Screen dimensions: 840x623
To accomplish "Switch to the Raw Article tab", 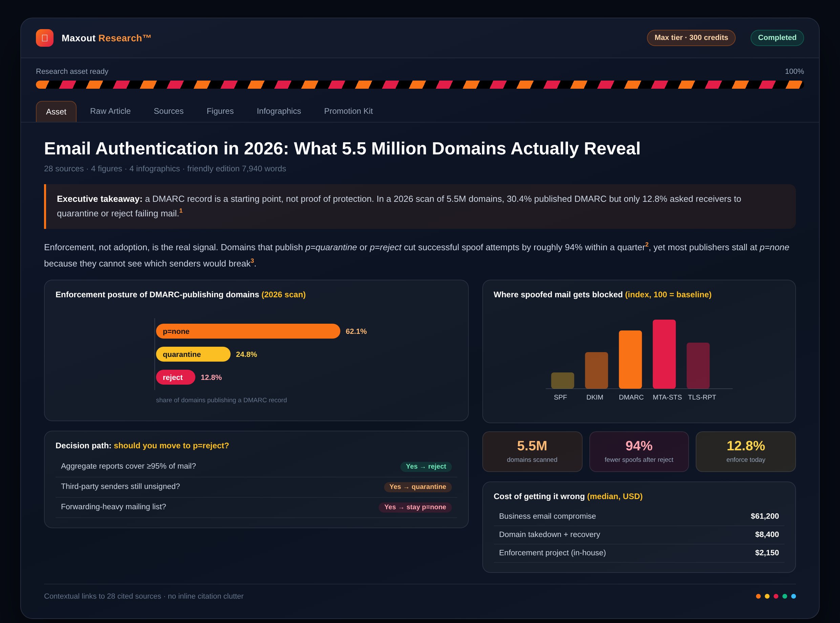I will [110, 111].
